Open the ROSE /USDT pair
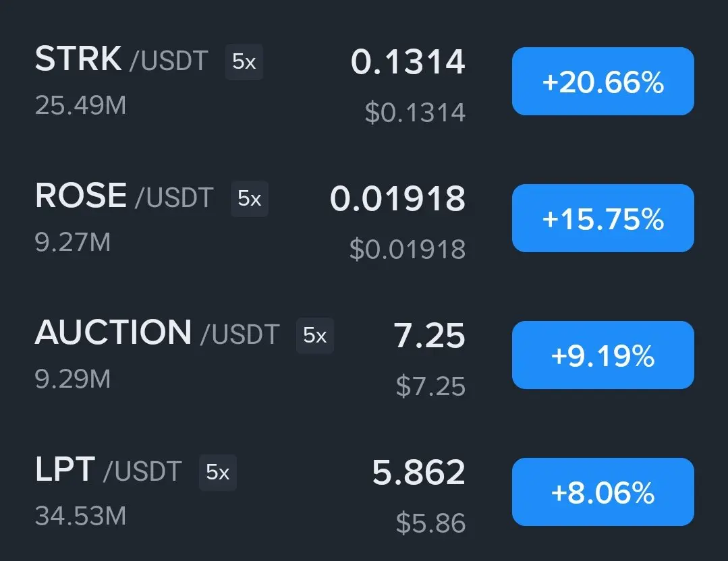728x561 pixels. click(124, 196)
